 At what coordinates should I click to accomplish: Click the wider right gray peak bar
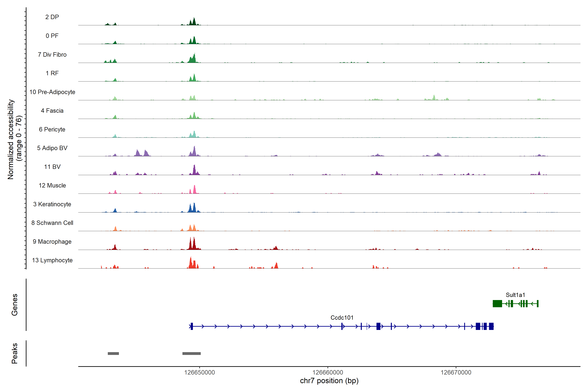tap(191, 353)
